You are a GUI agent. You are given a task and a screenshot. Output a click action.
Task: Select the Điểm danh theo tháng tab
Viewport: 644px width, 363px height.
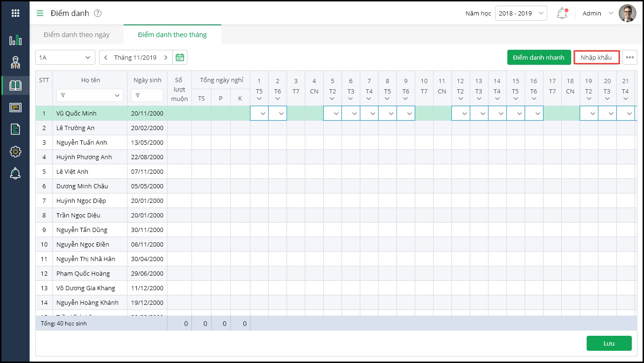[172, 35]
